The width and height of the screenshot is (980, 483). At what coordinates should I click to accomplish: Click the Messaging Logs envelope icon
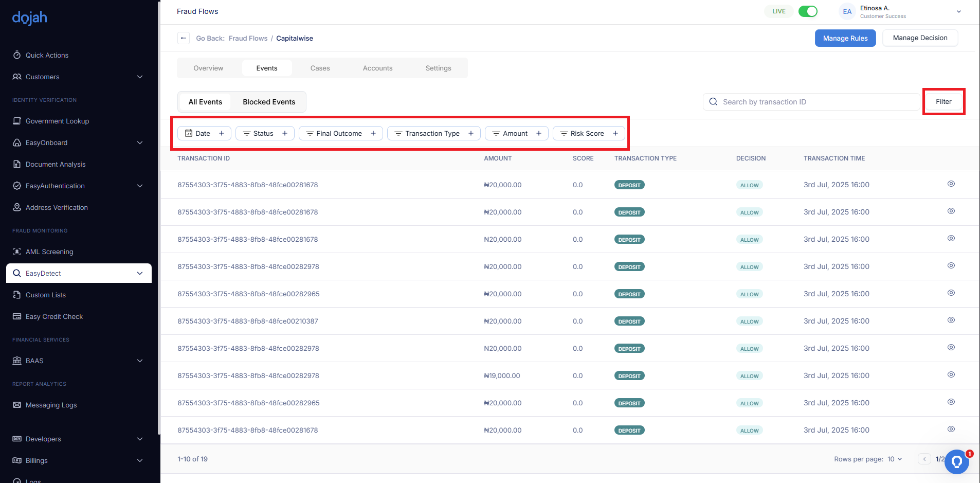[x=17, y=405]
